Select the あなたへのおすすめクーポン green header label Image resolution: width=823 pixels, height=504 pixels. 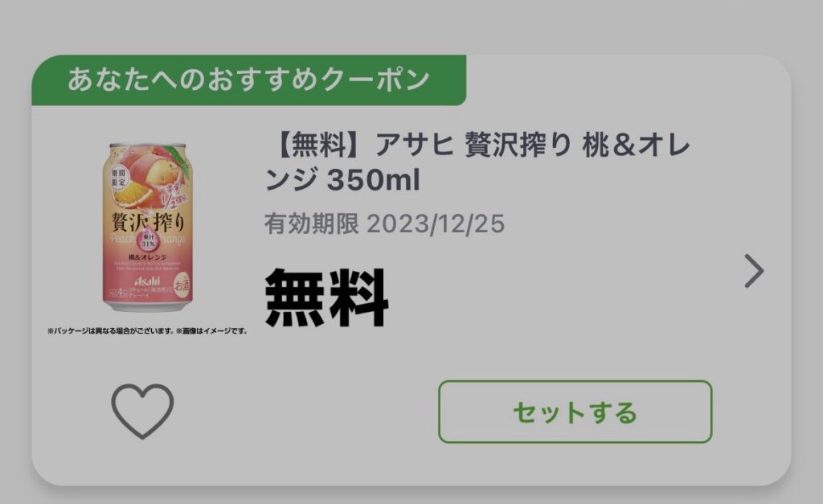click(x=249, y=80)
